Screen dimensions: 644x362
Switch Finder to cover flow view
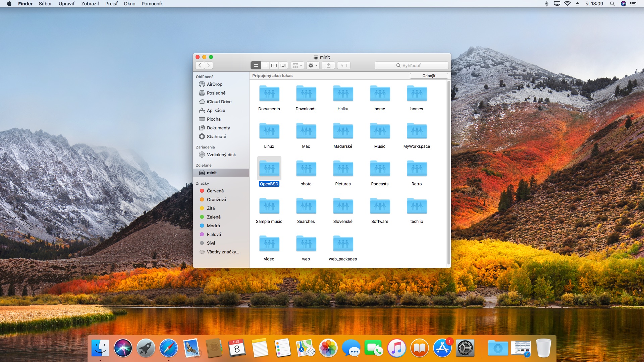[283, 65]
